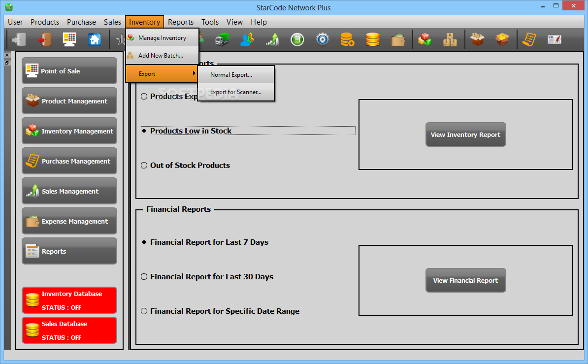Choose Financial Report for Last 30 Days

[207, 277]
